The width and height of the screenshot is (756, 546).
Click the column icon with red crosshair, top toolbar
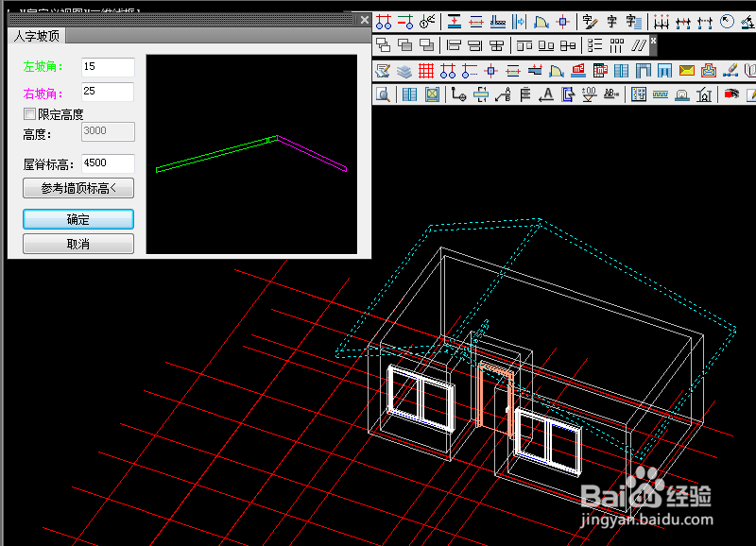[x=562, y=22]
